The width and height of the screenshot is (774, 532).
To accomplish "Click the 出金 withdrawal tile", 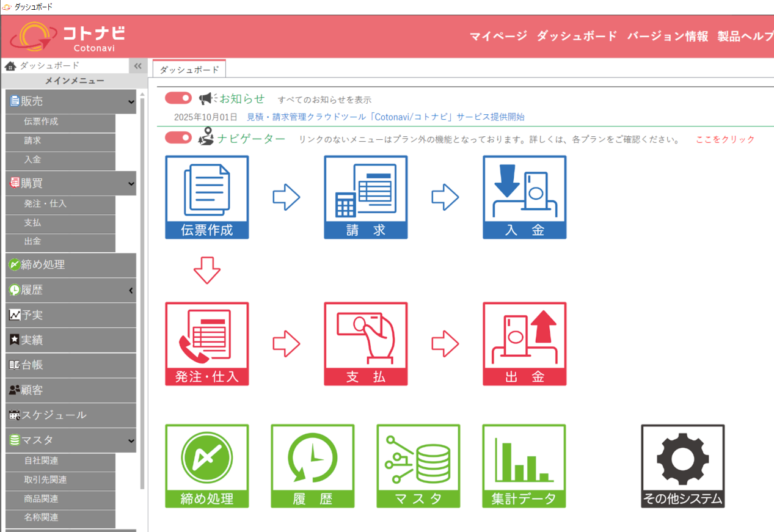I will tap(524, 343).
